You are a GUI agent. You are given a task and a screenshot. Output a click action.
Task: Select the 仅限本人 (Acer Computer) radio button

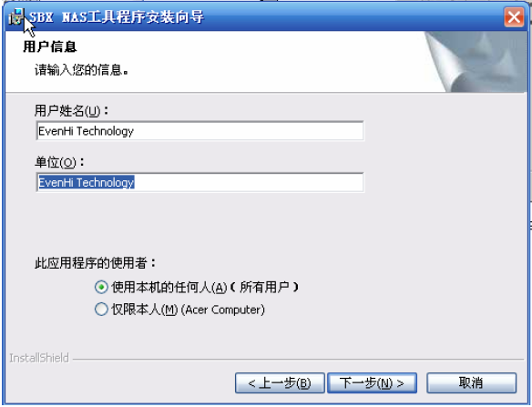point(101,310)
